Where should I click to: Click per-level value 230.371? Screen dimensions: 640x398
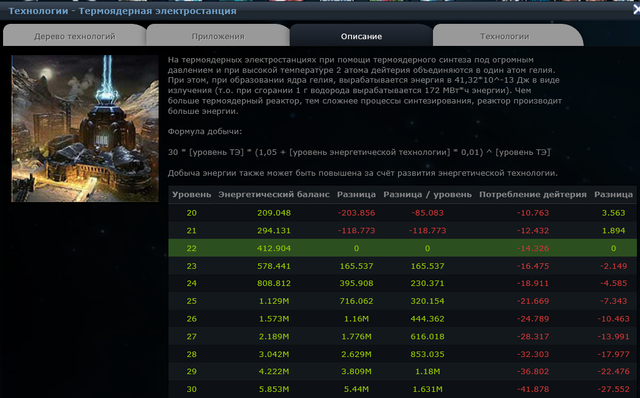pos(427,283)
